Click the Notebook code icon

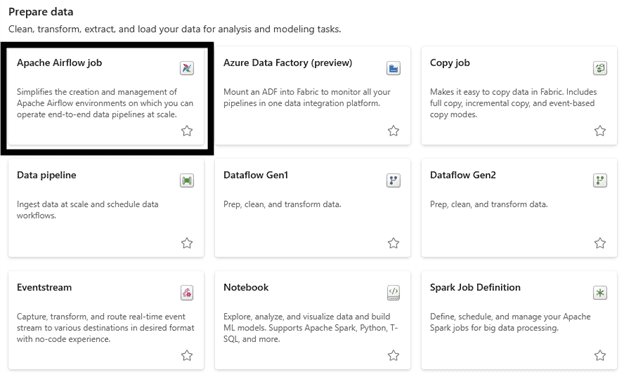point(393,293)
